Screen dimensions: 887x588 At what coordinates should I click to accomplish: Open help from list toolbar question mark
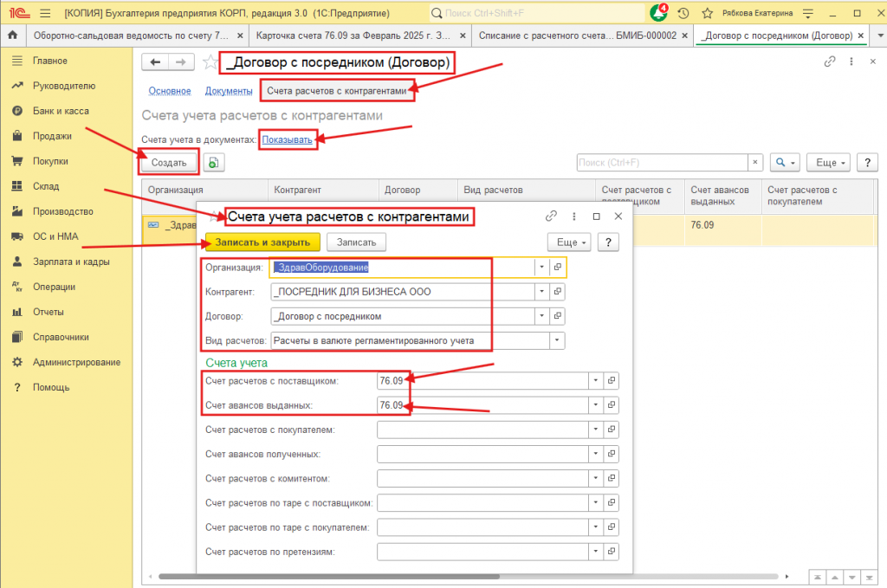[x=867, y=163]
